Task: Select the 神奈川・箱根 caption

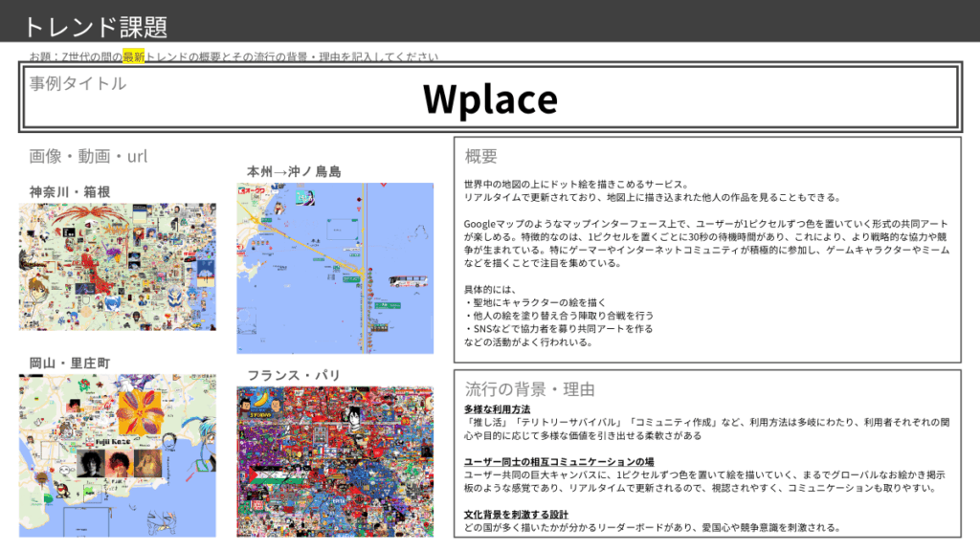Action: (x=70, y=191)
